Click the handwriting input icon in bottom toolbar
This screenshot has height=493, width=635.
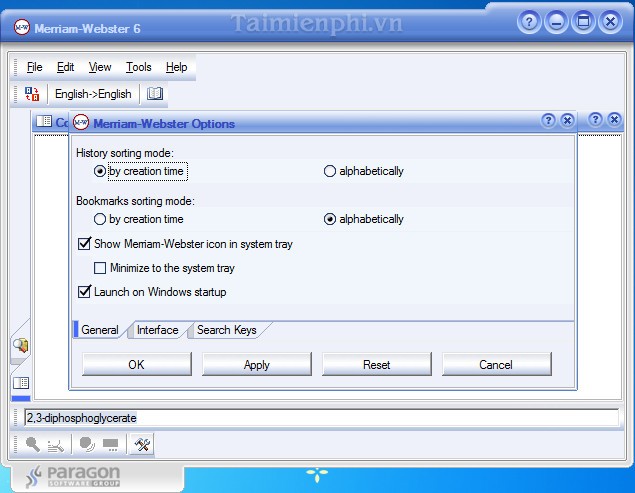point(55,445)
